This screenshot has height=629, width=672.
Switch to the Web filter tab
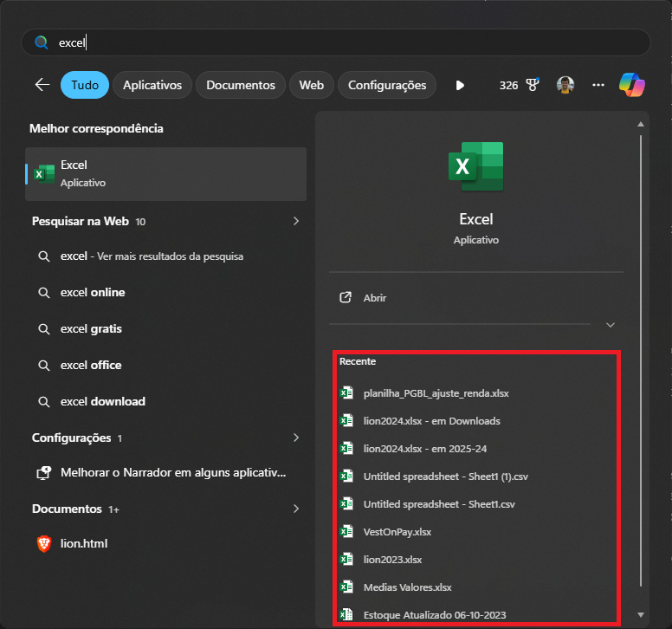tap(312, 85)
